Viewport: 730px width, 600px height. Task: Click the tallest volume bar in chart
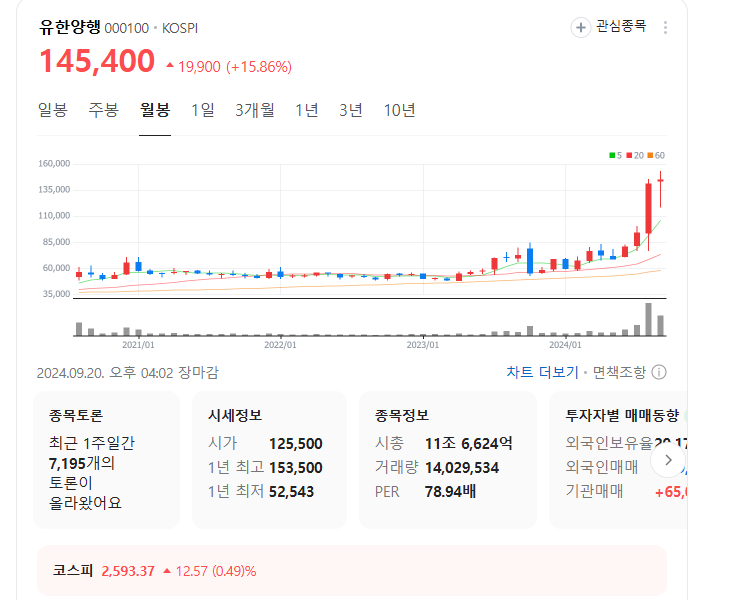tap(648, 319)
